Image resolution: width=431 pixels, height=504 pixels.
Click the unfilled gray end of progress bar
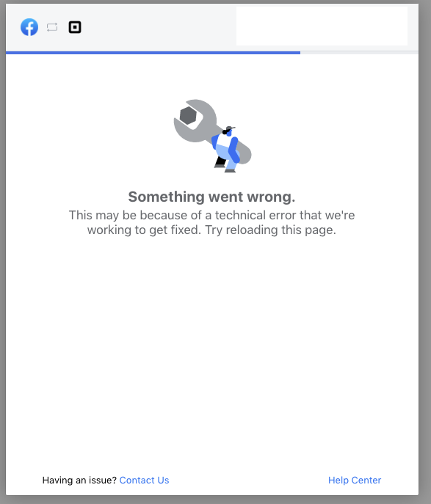pos(359,53)
